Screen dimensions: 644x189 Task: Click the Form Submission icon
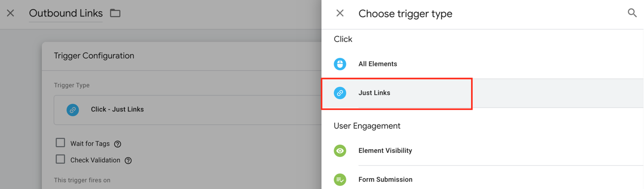340,180
